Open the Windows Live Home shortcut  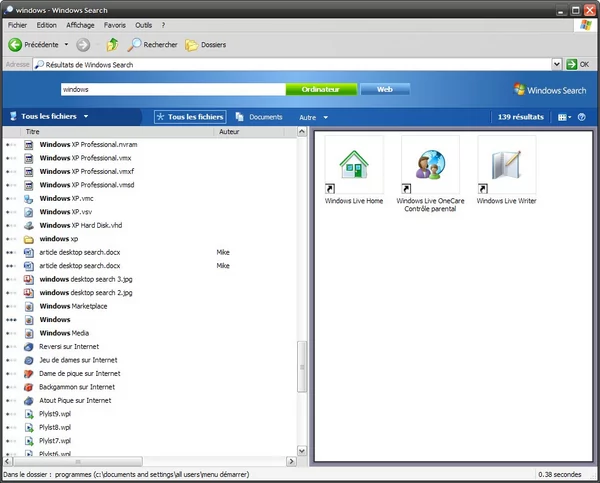pyautogui.click(x=354, y=170)
